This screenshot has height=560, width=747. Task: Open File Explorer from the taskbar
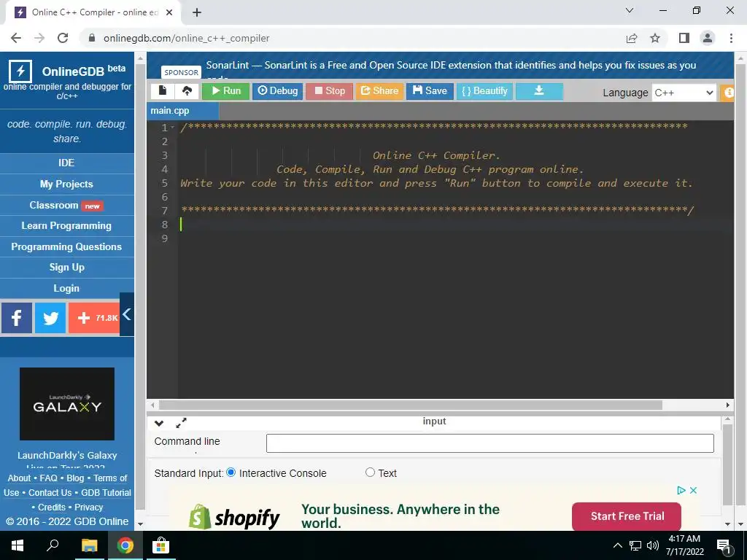point(89,545)
